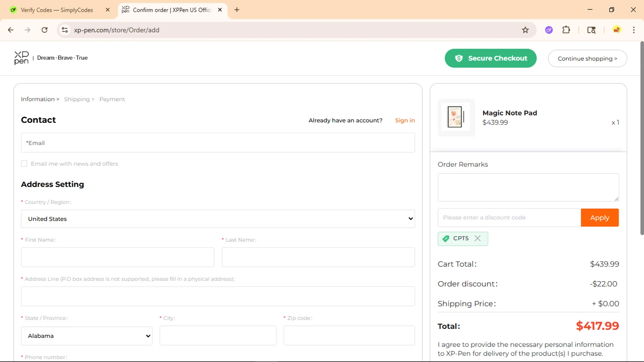644x362 pixels.
Task: Click the Shipping Price + $0.00 value
Action: pyautogui.click(x=605, y=304)
